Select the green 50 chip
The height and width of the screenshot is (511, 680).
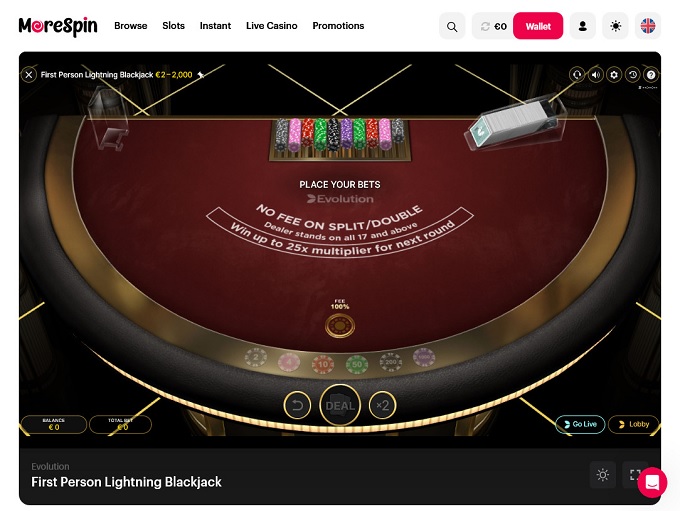pyautogui.click(x=357, y=364)
